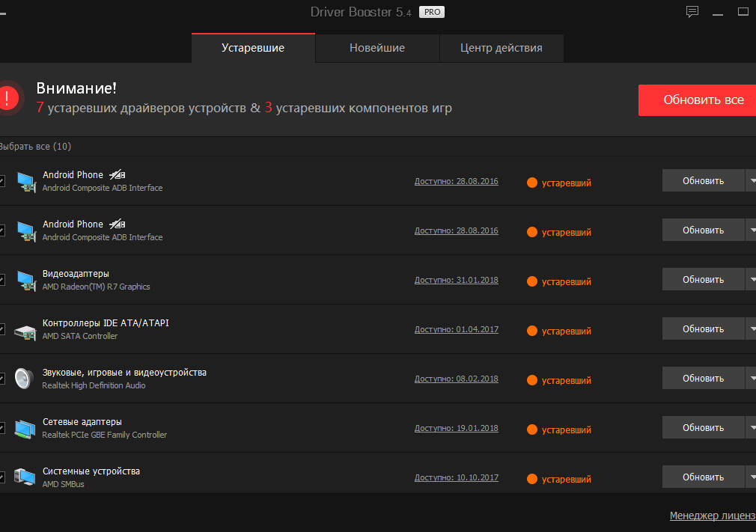Open the dropdown arrow for AMD Radeon R7 Graphics
The height and width of the screenshot is (532, 756).
click(752, 280)
